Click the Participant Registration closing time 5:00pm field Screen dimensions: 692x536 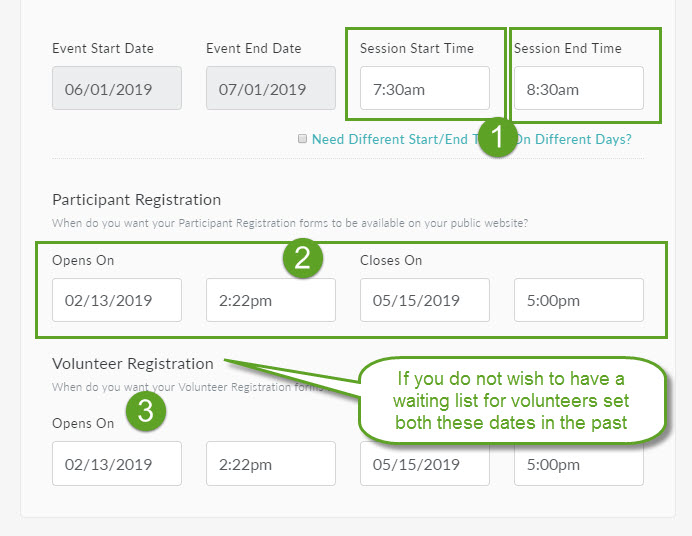579,300
